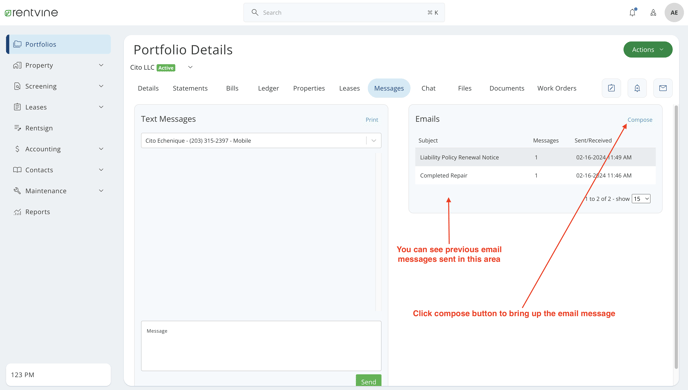688x390 pixels.
Task: Open the Completed Repair email
Action: point(535,175)
